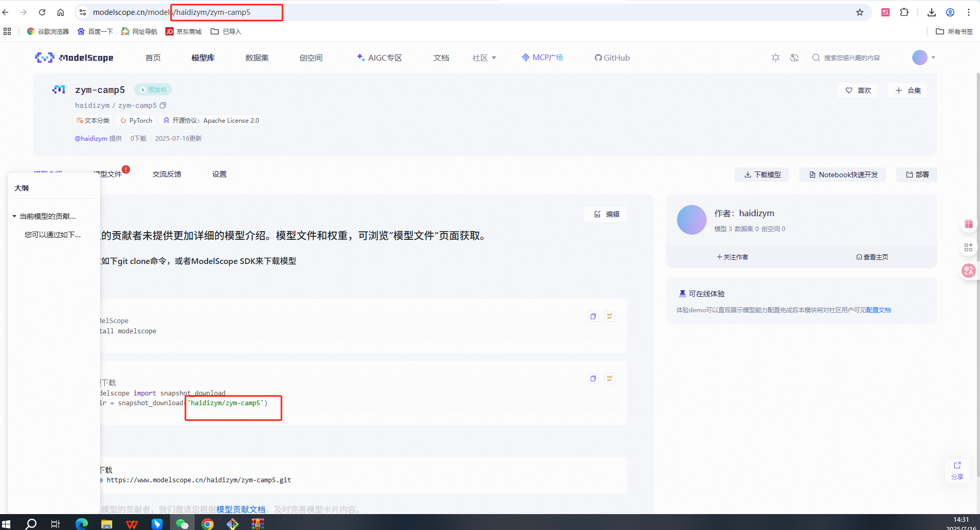This screenshot has height=530, width=980.
Task: Expand the 社区 dropdown menu
Action: [x=484, y=58]
